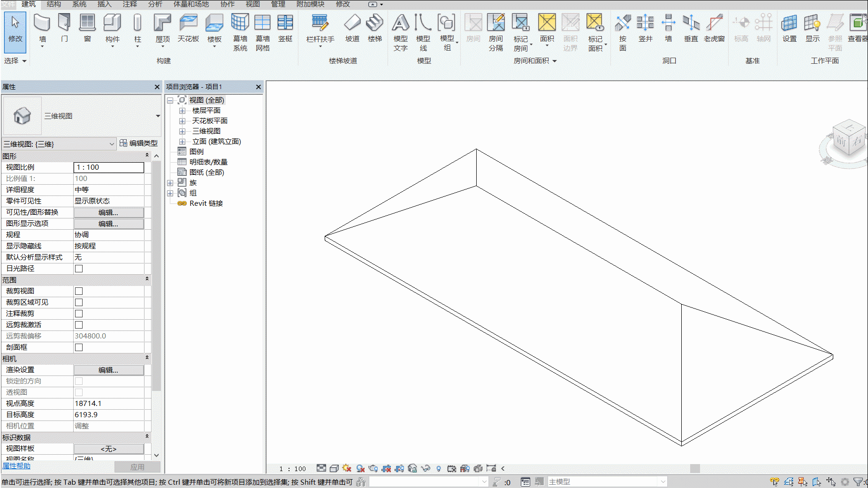The width and height of the screenshot is (868, 488).
Task: Expand the 三维视图 tree node
Action: tap(182, 131)
